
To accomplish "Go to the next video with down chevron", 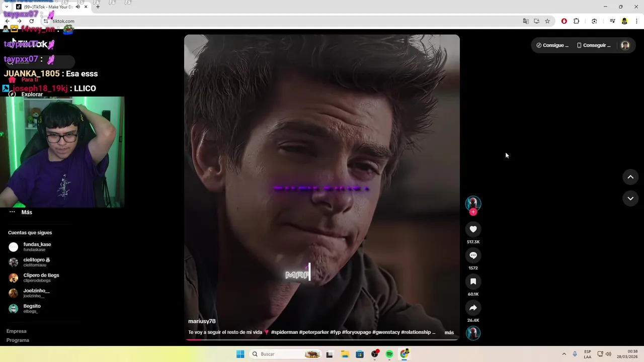I will coord(630,199).
